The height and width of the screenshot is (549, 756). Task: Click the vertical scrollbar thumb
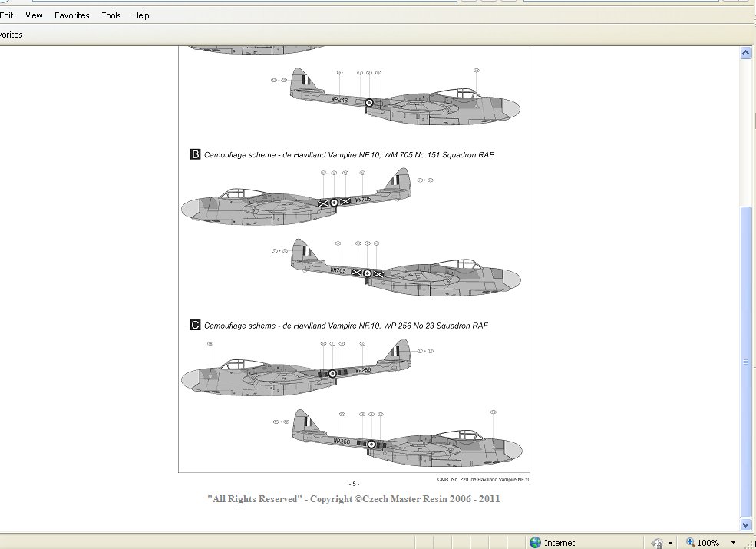coord(744,361)
